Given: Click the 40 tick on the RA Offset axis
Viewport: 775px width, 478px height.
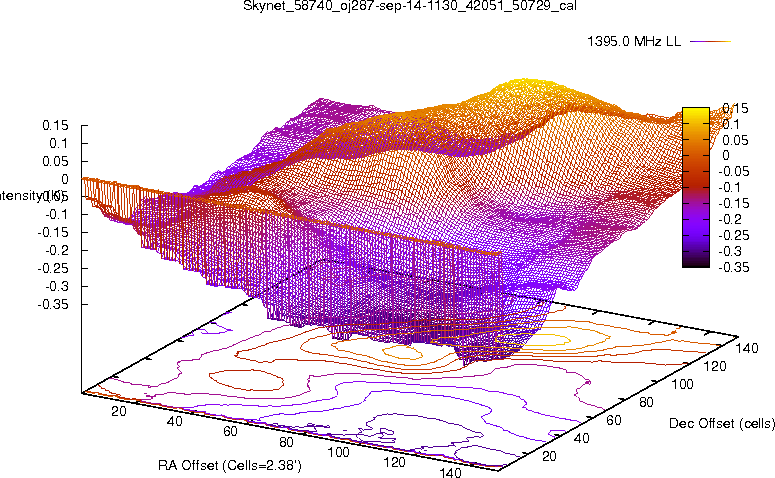Looking at the screenshot, I should click(174, 421).
